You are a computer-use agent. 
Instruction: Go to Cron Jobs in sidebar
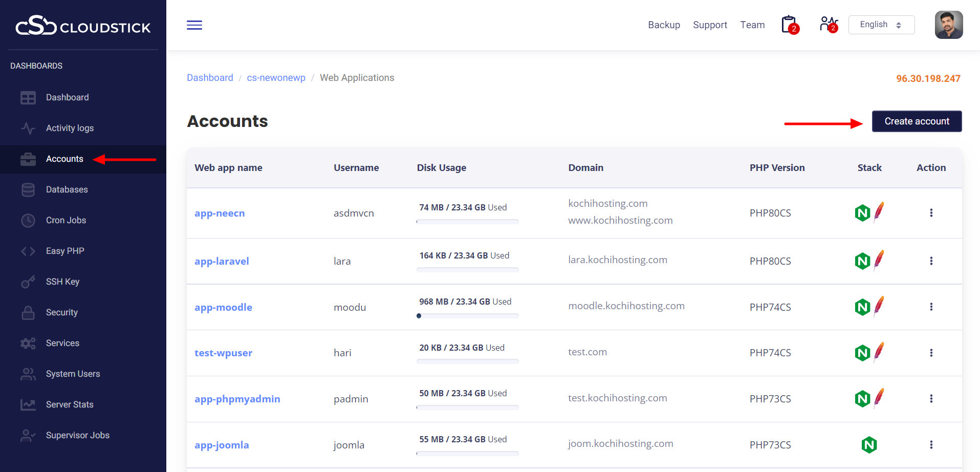point(66,221)
